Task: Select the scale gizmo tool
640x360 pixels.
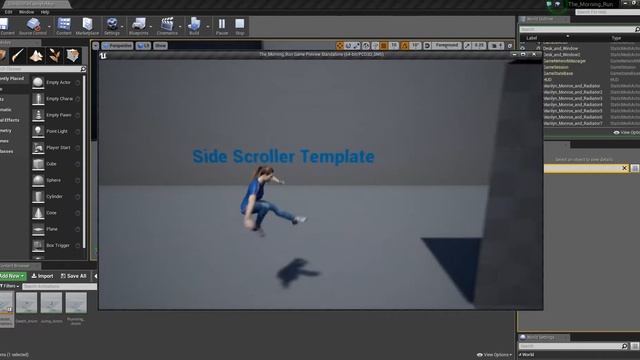Action: (356, 46)
